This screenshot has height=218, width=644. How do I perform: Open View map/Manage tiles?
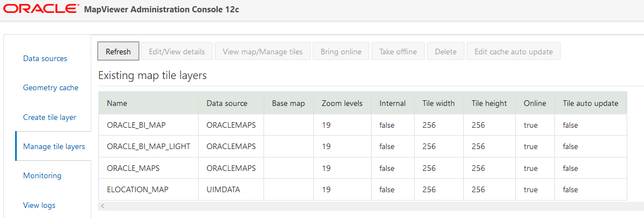point(262,52)
